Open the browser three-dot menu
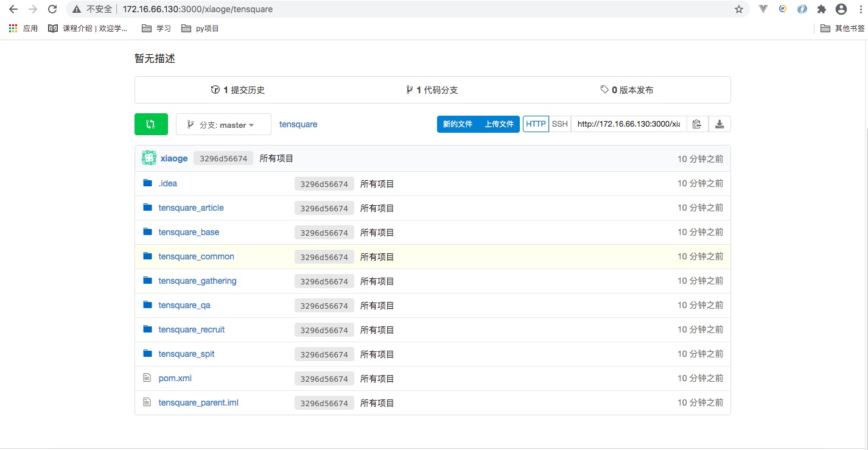Viewport: 868px width, 450px height. point(861,9)
